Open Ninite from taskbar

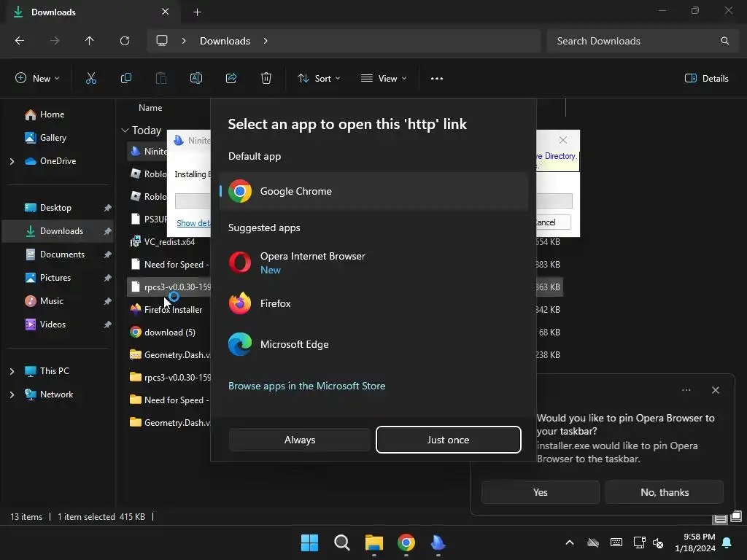[438, 542]
